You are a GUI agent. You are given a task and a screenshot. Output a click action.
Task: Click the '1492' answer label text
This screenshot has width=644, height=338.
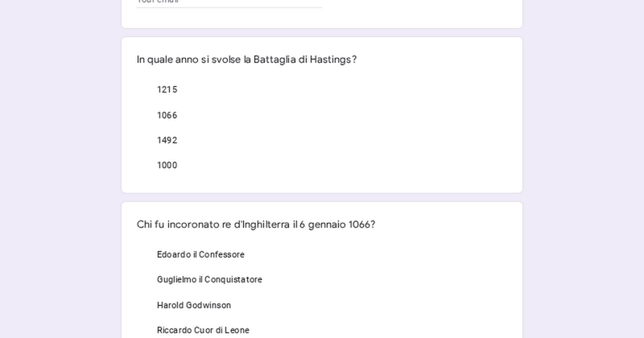tap(167, 141)
